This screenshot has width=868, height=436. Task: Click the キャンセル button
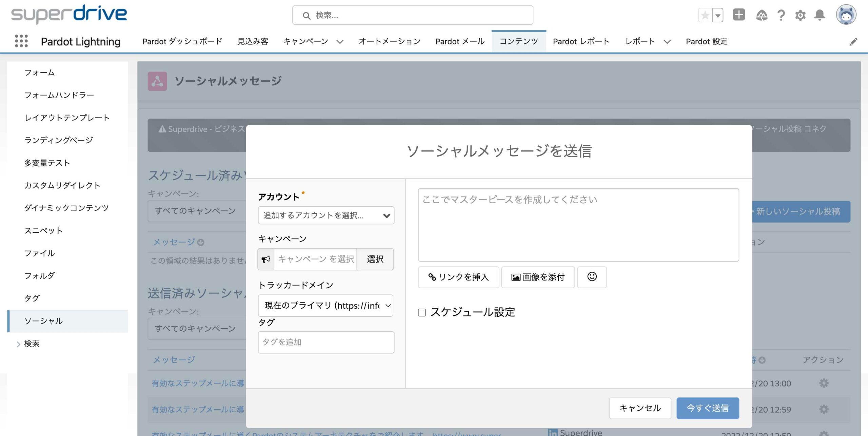[x=640, y=408]
